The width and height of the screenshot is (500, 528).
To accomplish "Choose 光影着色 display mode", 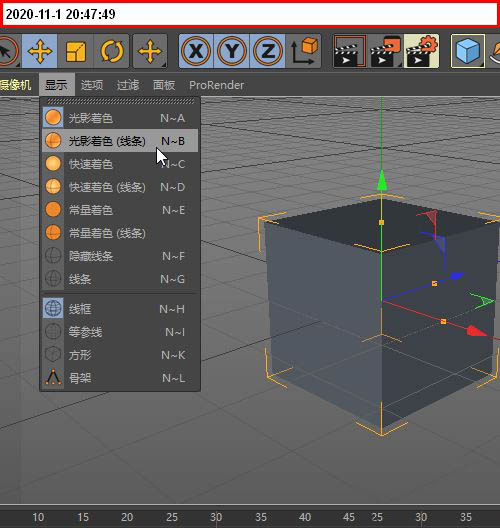I will [x=120, y=118].
